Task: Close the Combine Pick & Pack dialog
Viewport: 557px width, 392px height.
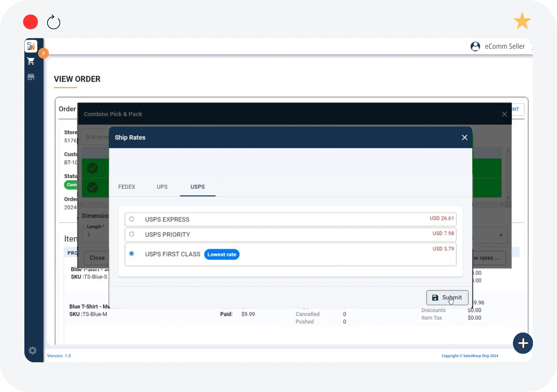Action: [504, 114]
